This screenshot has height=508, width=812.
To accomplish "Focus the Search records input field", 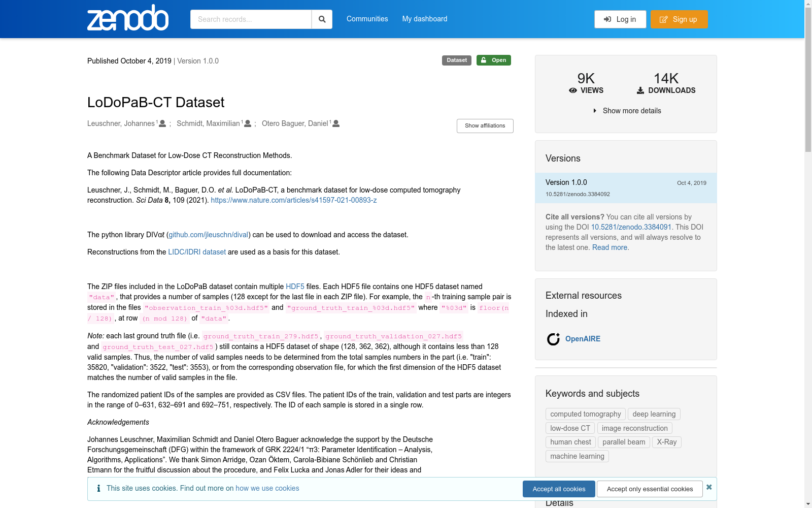I will [251, 19].
